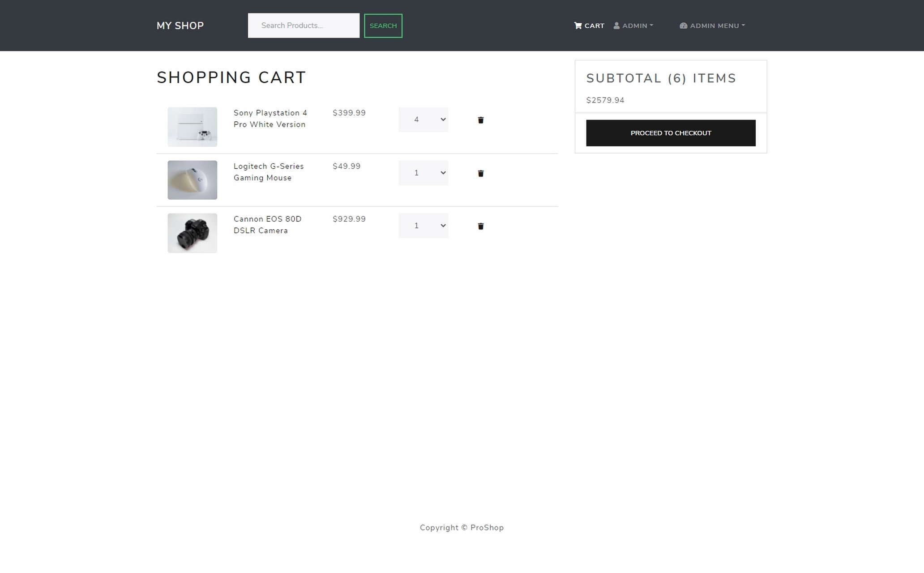This screenshot has width=924, height=573.
Task: Expand quantity selector for Cannon EOS camera
Action: point(423,226)
